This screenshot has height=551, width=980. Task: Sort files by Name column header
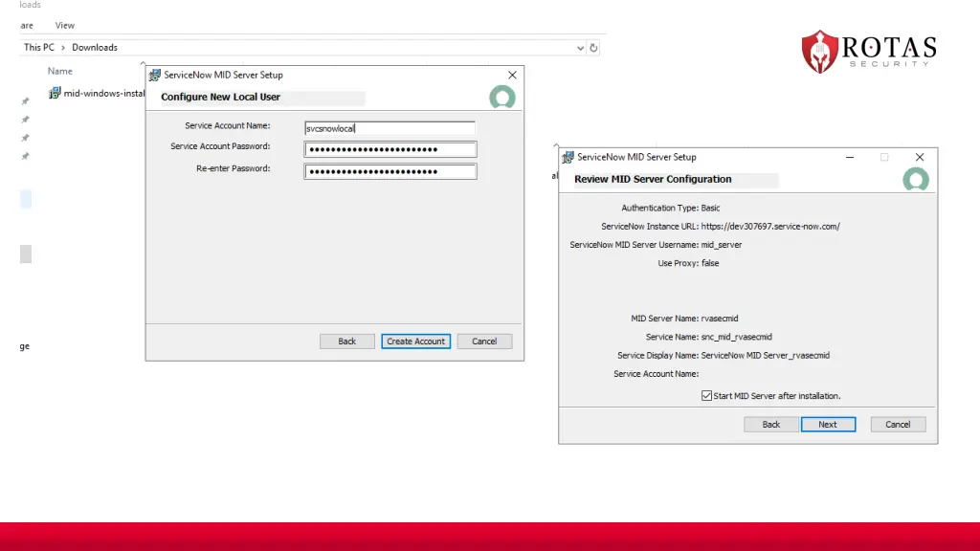pos(60,71)
